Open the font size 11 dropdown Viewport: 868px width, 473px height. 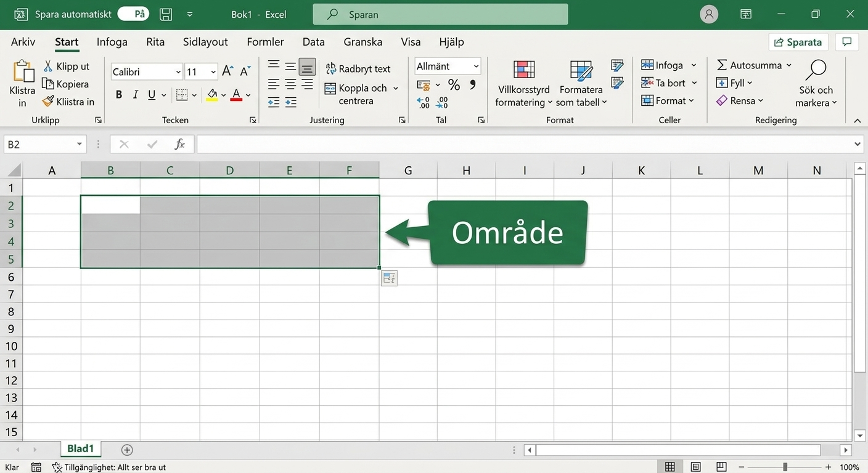[213, 72]
